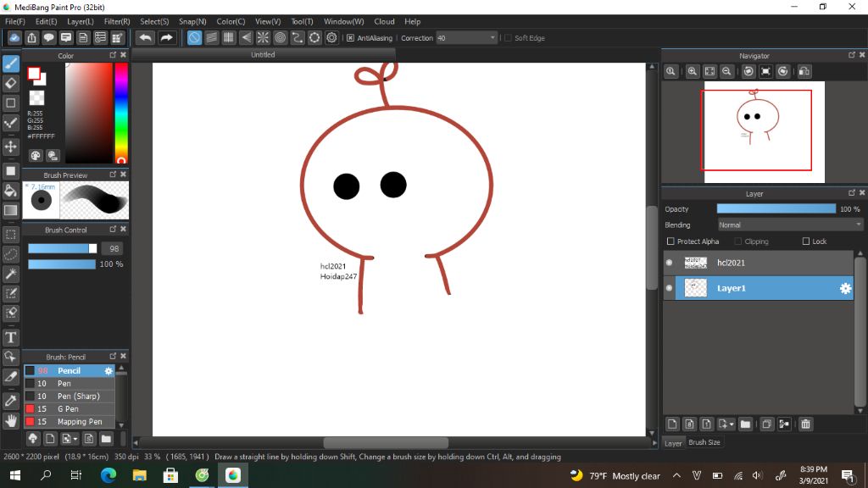Enable circle snap icon
This screenshot has height=488, width=868.
point(280,37)
